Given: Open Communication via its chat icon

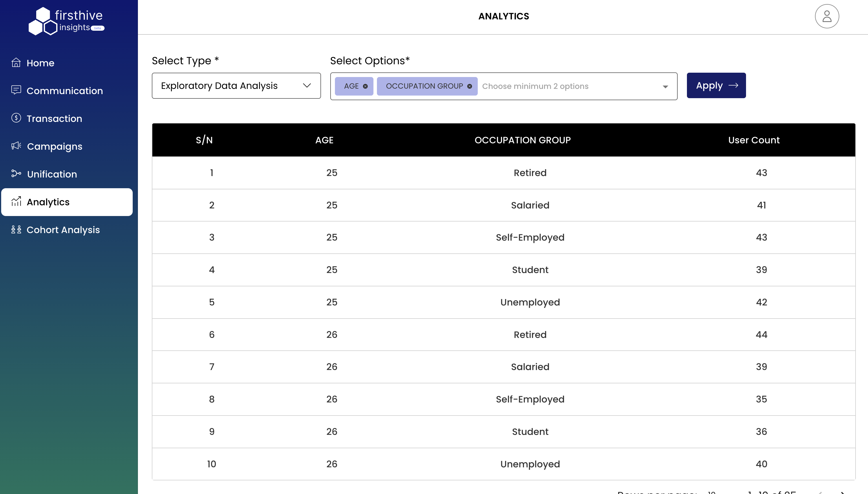Looking at the screenshot, I should click(x=16, y=90).
